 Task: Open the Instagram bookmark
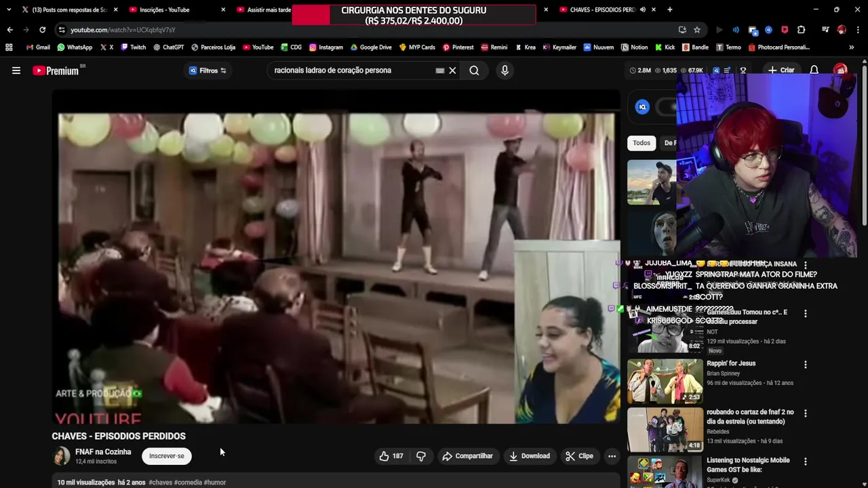click(325, 47)
